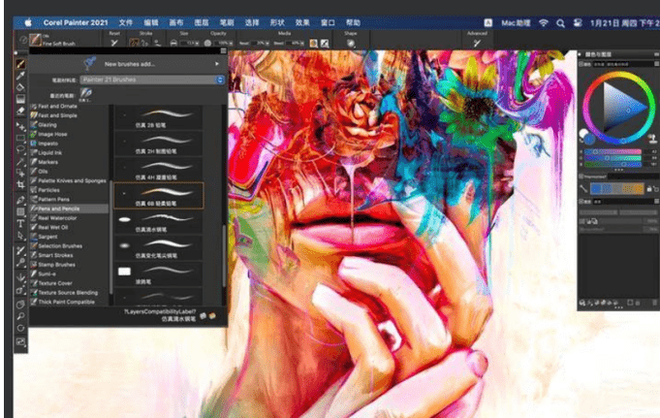Screen dimensions: 660x418
Task: Select the Glazing brush category
Action: pyautogui.click(x=47, y=125)
